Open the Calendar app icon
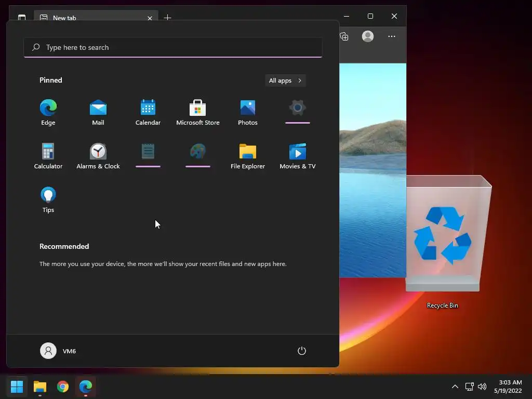 click(x=148, y=113)
